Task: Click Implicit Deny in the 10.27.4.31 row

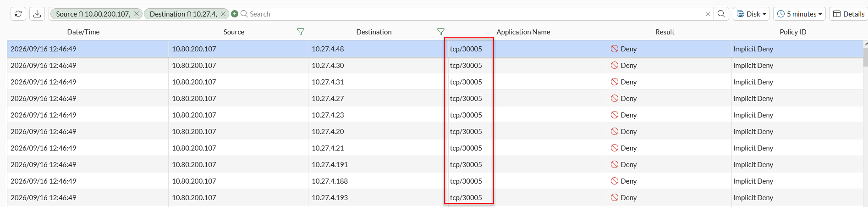Action: coord(753,82)
